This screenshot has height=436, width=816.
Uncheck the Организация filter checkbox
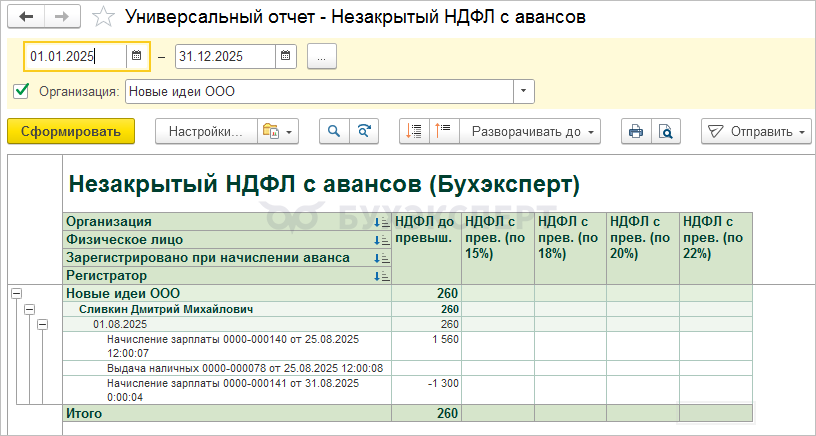tap(21, 92)
